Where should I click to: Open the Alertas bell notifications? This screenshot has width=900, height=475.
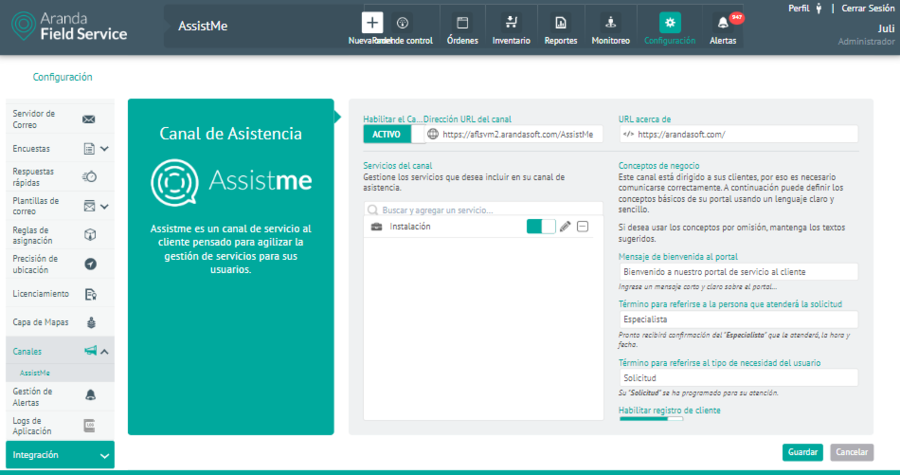coord(723,23)
